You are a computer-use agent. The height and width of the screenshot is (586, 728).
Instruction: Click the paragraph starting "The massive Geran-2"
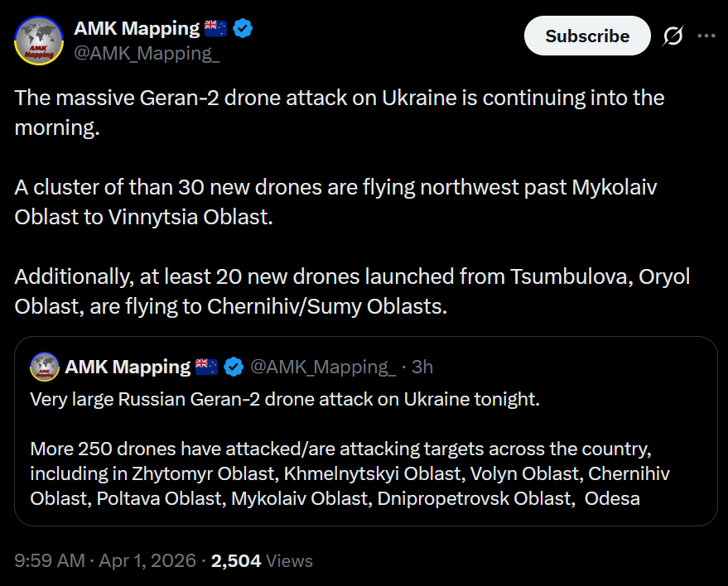point(340,113)
